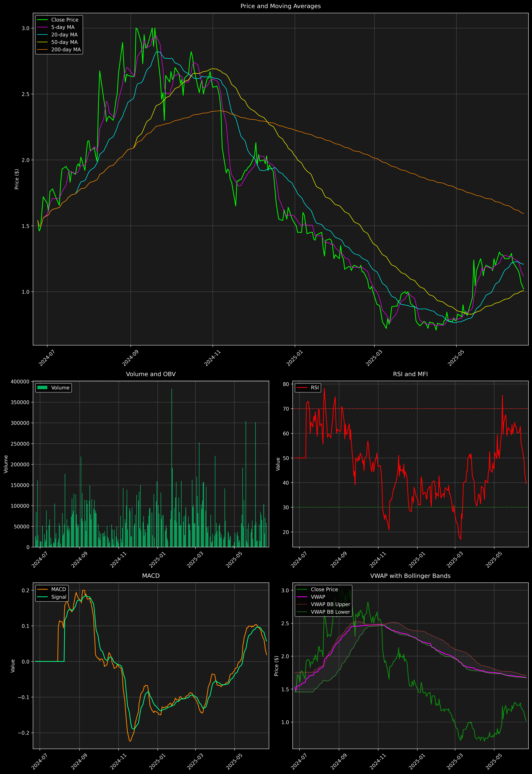
Task: Click the tallest volume bar near 2025-01
Action: pos(172,468)
